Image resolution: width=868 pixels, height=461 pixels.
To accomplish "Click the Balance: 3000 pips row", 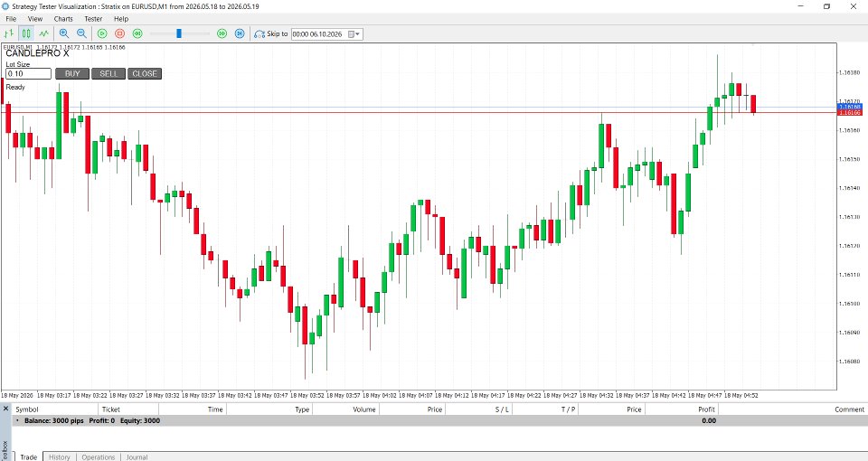I will (439, 420).
